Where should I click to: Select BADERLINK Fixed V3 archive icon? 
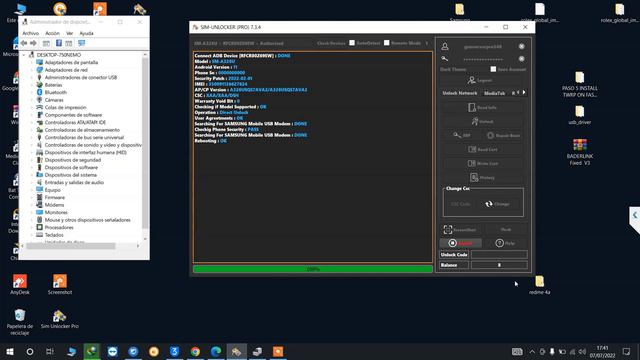pyautogui.click(x=580, y=152)
